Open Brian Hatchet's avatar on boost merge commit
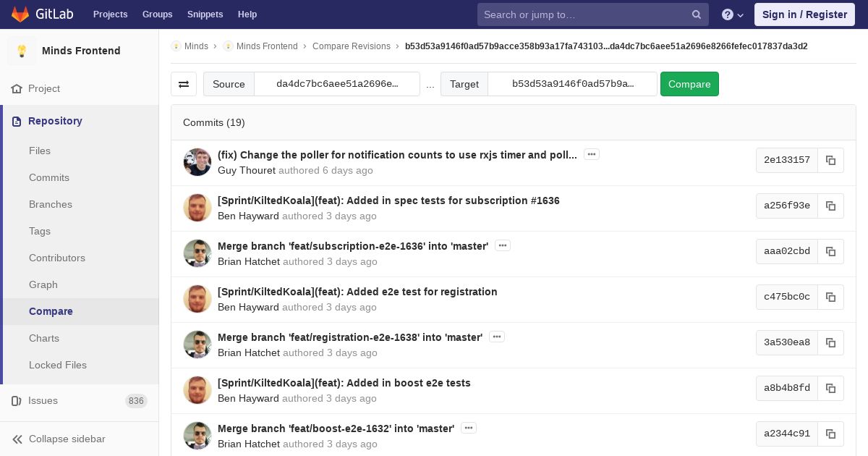868x456 pixels. coord(197,436)
